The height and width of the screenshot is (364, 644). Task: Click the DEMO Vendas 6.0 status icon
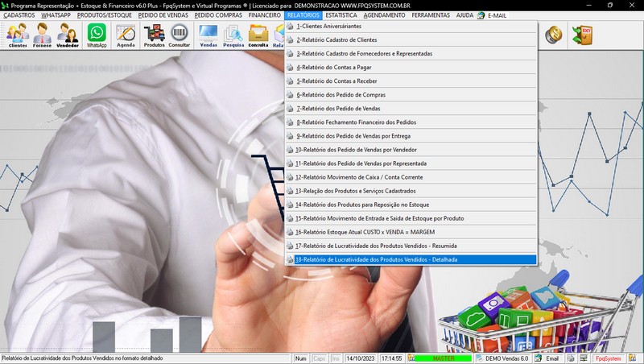[x=479, y=358]
